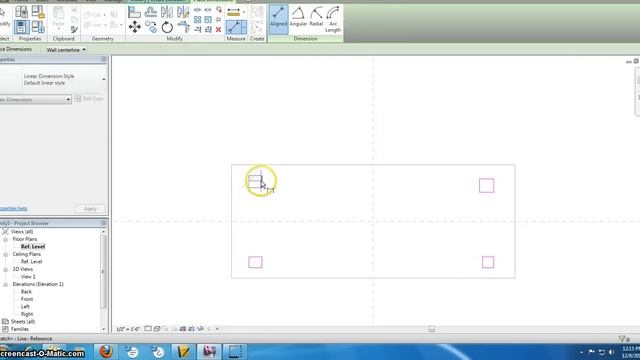Viewport: 640px width, 360px height.
Task: Select Sheets (all) in Project Browser
Action: (23, 322)
